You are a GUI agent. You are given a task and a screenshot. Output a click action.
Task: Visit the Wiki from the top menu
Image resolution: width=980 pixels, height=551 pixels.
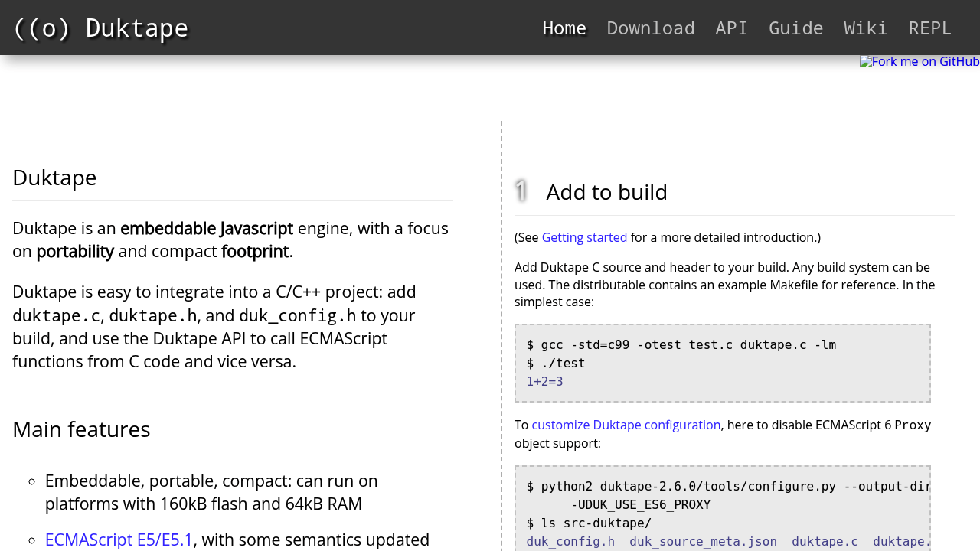(x=865, y=28)
